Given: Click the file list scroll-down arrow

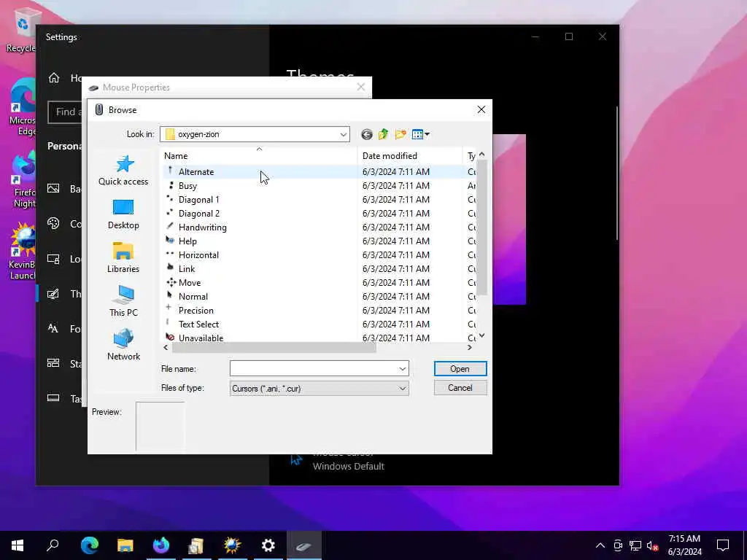Looking at the screenshot, I should (481, 335).
